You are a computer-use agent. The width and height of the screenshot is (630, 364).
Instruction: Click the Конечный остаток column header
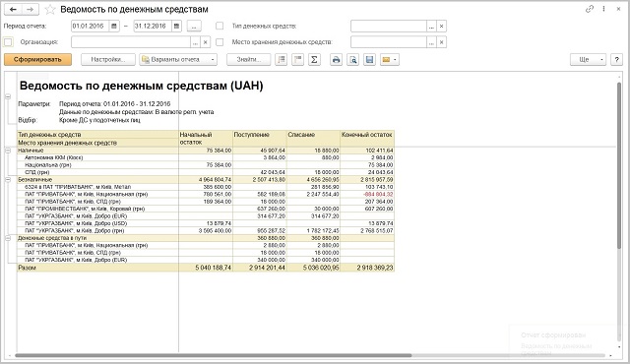click(x=367, y=139)
